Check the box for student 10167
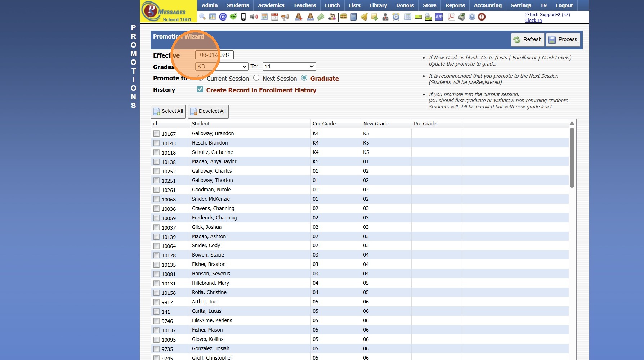This screenshot has height=360, width=644. point(156,134)
